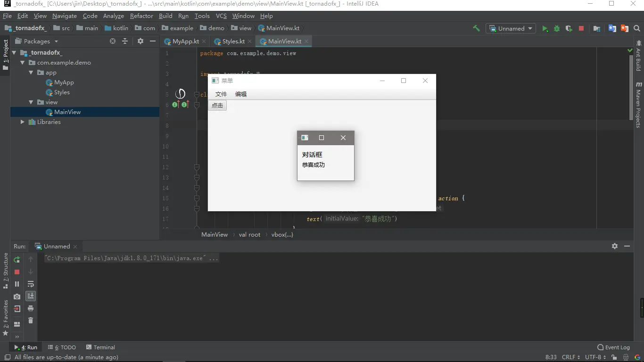Maximize the small 对话框 dialog window

(x=322, y=138)
